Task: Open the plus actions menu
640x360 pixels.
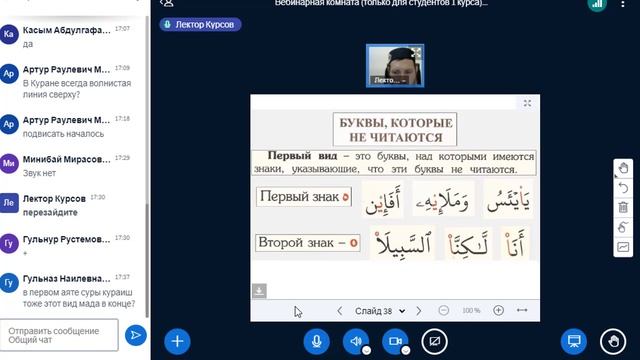Action: tap(177, 341)
